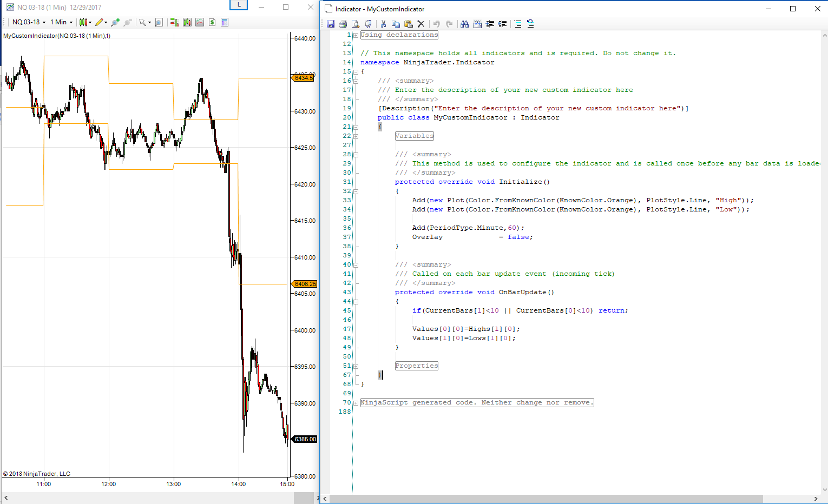Expand the collapsed 'Using declarations' region
Viewport: 828px width, 504px height.
tap(356, 35)
